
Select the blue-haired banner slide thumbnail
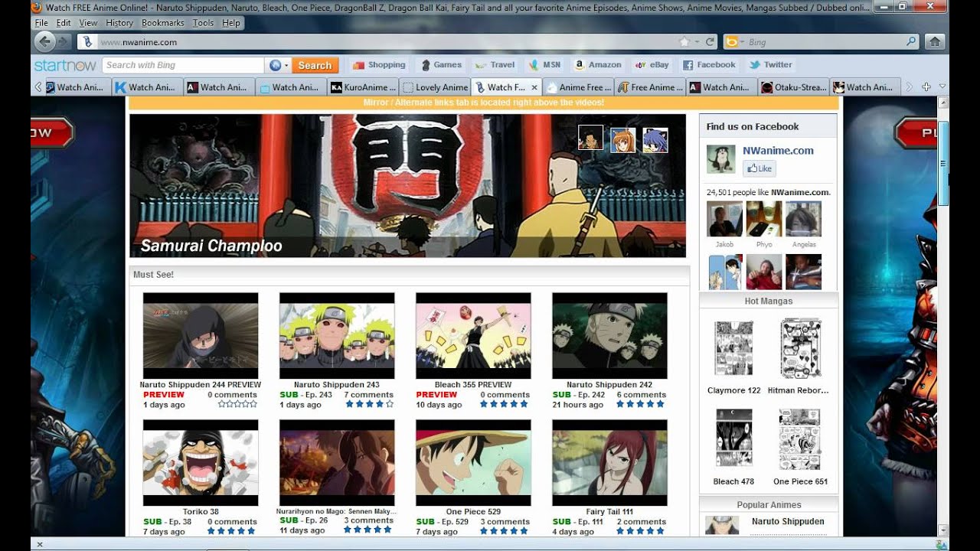(x=655, y=140)
